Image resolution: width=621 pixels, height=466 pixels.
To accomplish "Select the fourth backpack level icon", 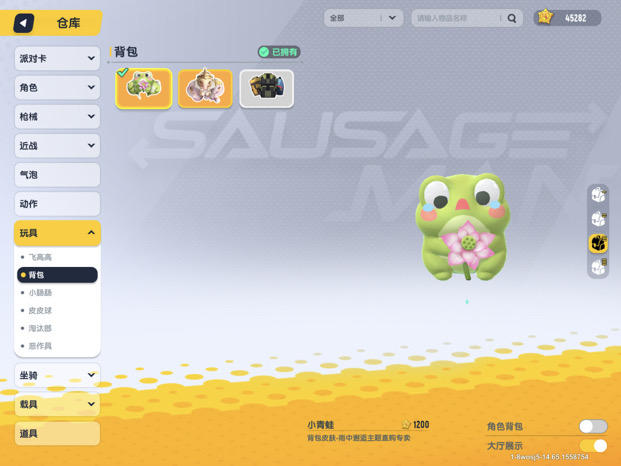I will (598, 267).
